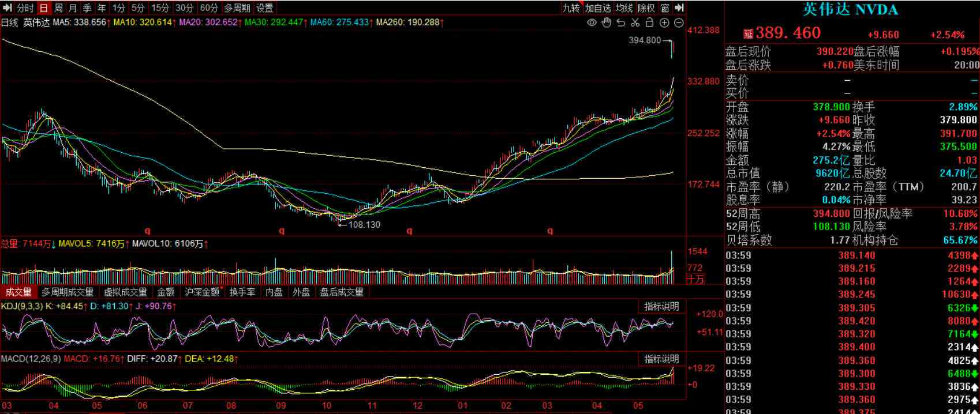Select the hand pan tool icon
Viewport: 980px width, 414px height.
(x=606, y=23)
